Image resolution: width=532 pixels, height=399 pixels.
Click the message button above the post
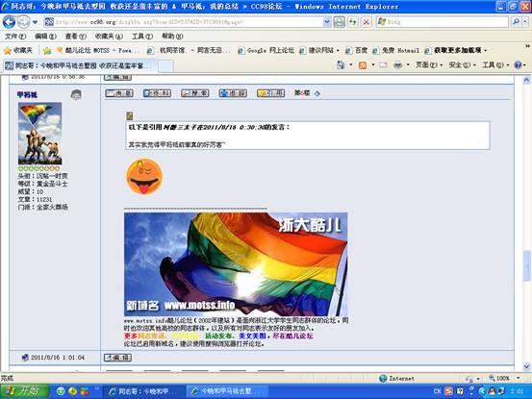point(119,93)
